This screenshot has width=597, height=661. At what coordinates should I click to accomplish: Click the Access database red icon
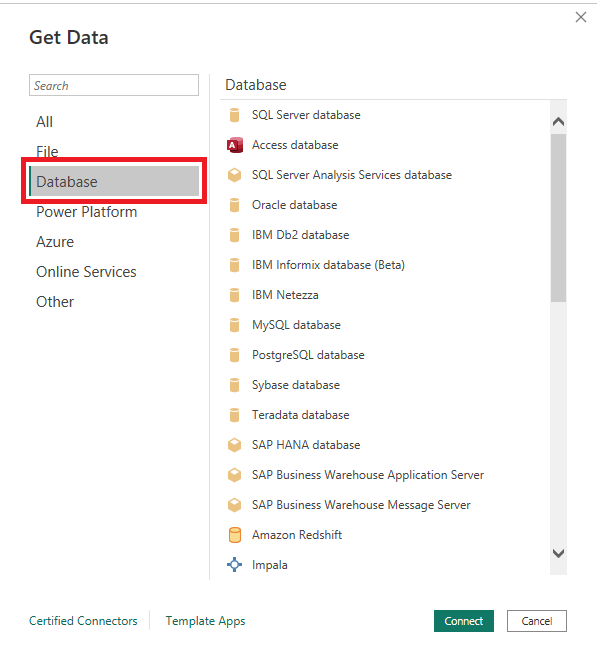235,145
